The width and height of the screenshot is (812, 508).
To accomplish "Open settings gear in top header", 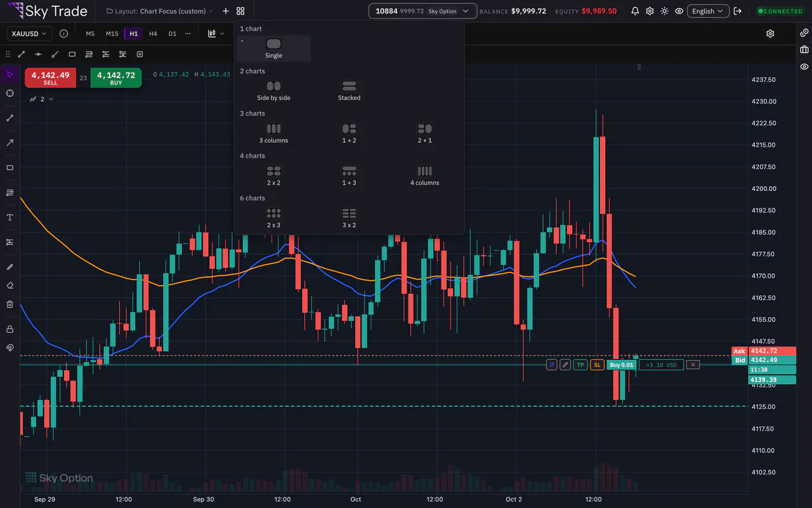I will click(x=650, y=11).
